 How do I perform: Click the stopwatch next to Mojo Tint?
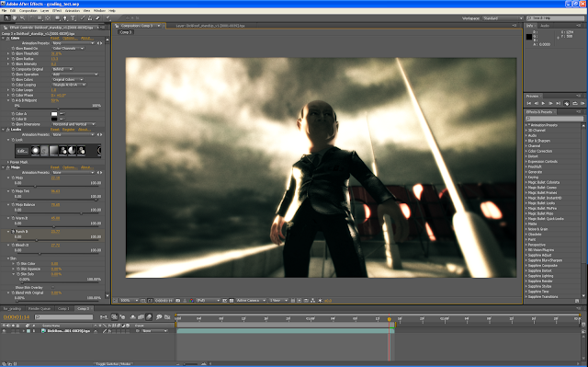pos(13,191)
